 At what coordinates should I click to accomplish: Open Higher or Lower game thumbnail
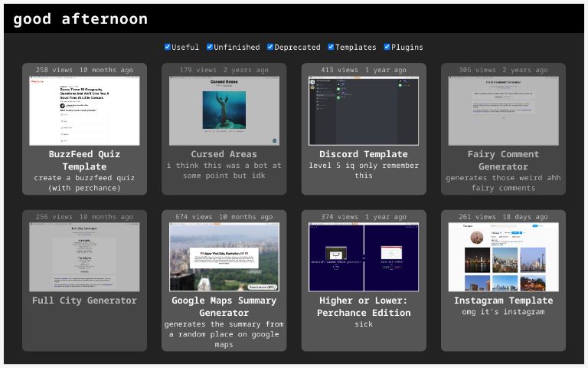point(364,257)
